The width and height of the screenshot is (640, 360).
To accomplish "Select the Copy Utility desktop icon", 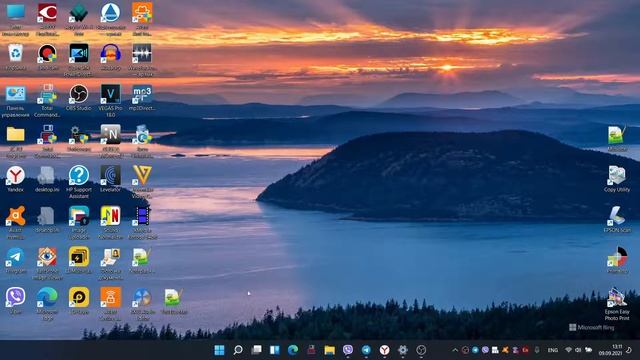I will coord(617,176).
